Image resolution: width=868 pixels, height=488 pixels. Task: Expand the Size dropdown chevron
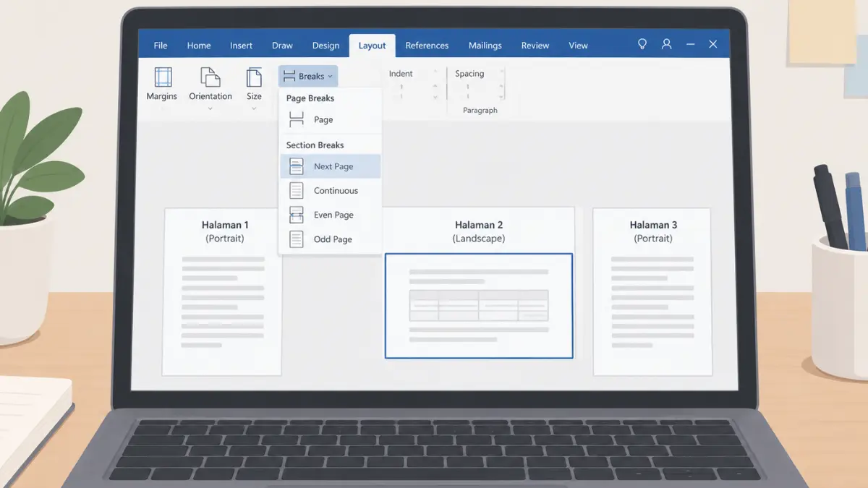(x=254, y=109)
